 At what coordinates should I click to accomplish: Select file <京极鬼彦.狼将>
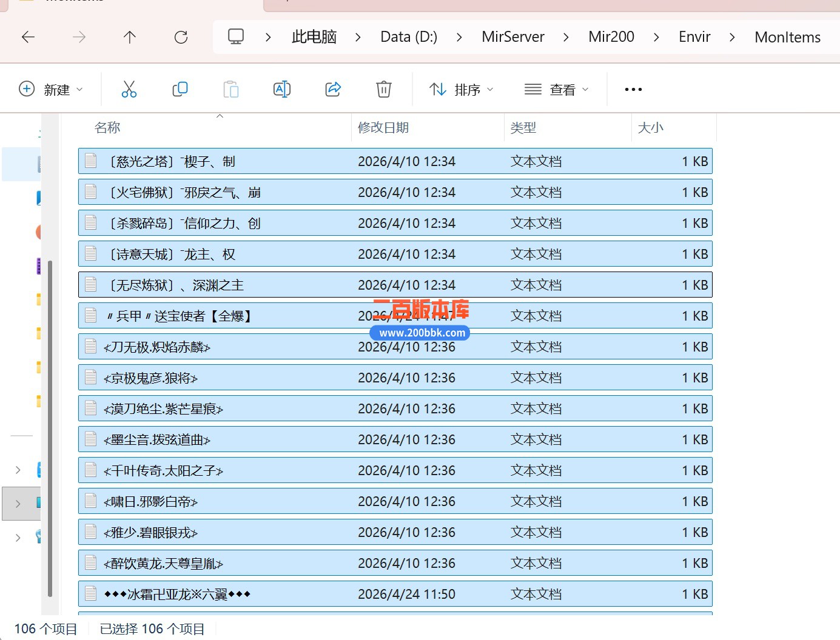click(395, 378)
